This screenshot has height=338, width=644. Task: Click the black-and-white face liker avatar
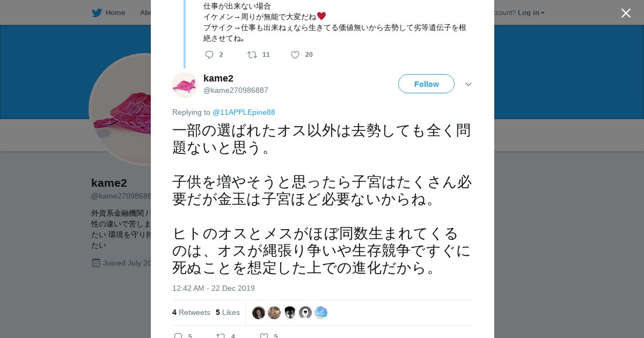[x=290, y=313]
